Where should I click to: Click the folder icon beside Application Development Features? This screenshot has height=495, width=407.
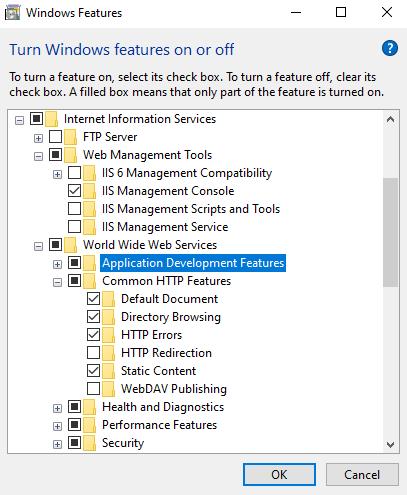(89, 263)
